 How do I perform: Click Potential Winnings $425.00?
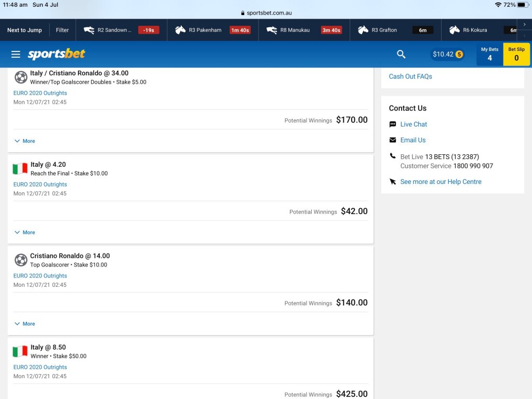(x=326, y=394)
